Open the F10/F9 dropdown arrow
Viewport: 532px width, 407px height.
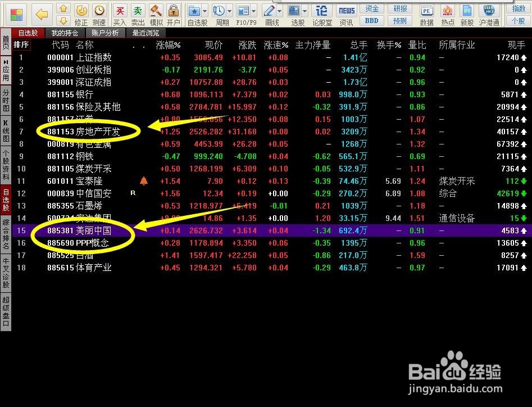pyautogui.click(x=254, y=10)
